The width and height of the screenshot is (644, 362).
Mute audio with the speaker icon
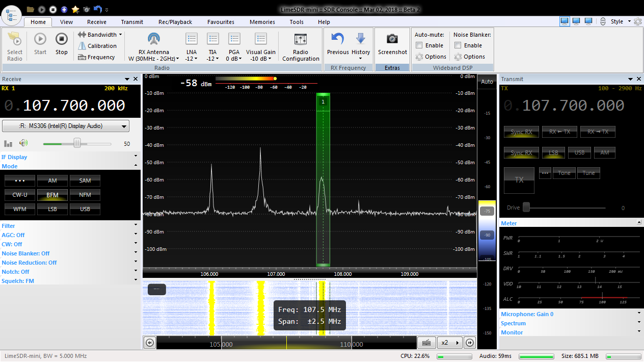pos(23,144)
